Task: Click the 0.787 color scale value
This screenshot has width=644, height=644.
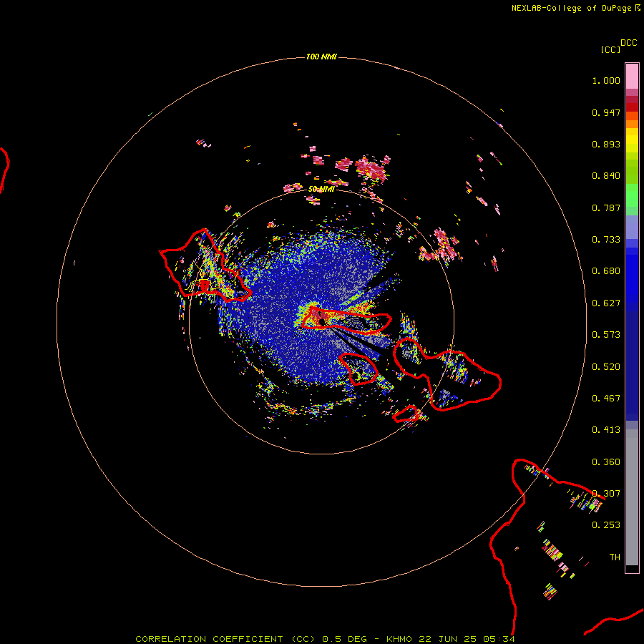Action: 606,208
